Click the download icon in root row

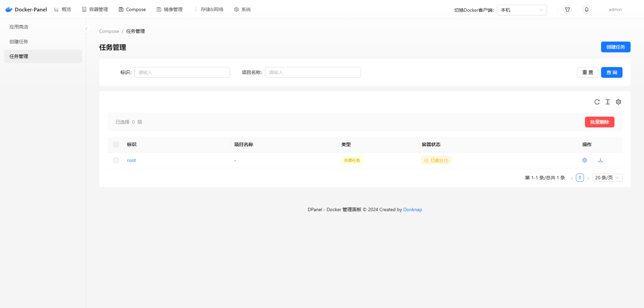click(x=600, y=160)
